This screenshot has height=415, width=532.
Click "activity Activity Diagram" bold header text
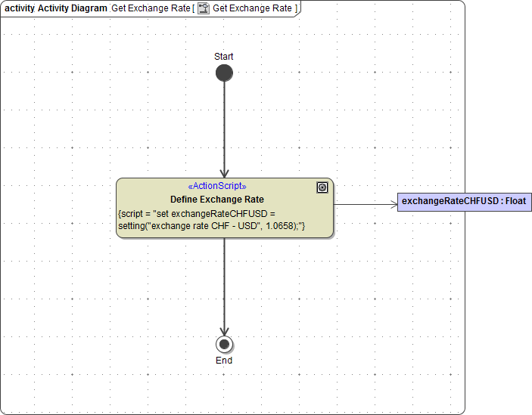(x=56, y=8)
